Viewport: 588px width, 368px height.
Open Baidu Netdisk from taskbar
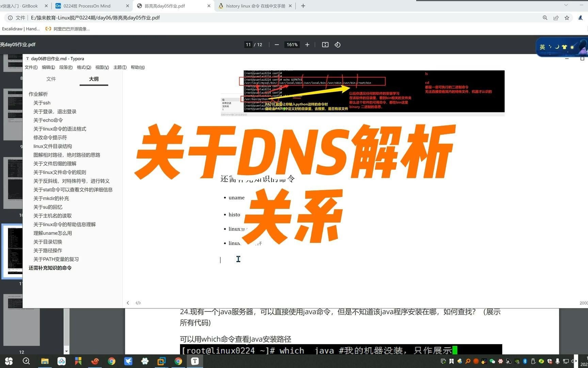62,361
